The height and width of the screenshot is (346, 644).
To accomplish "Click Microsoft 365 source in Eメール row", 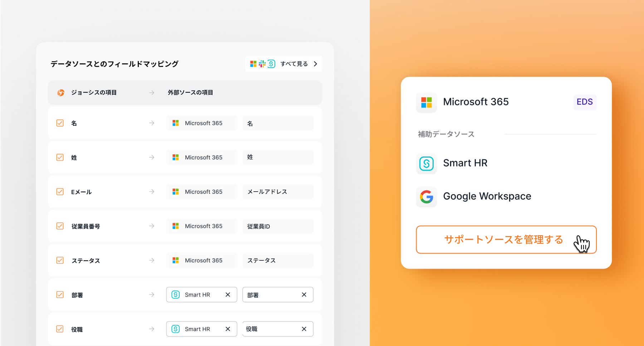I will pyautogui.click(x=202, y=192).
